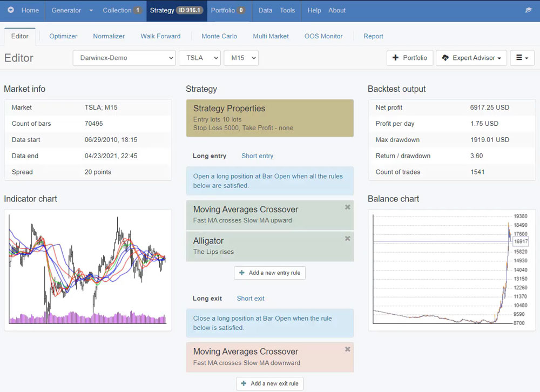Click the graduation cap icon in navbar
Screen dimensions: 540x392
click(x=528, y=10)
